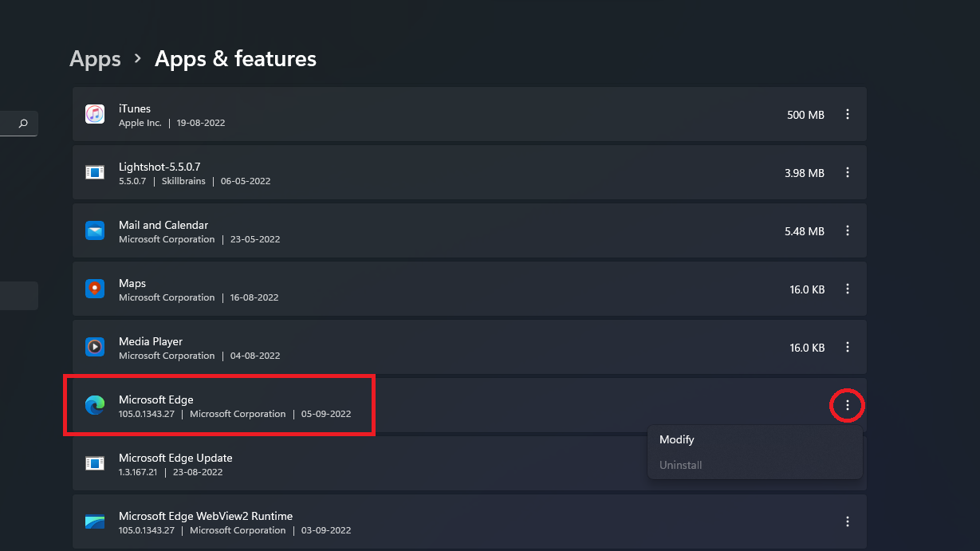The image size is (980, 551).
Task: Open more options for Edge WebView2 Runtime
Action: click(848, 521)
